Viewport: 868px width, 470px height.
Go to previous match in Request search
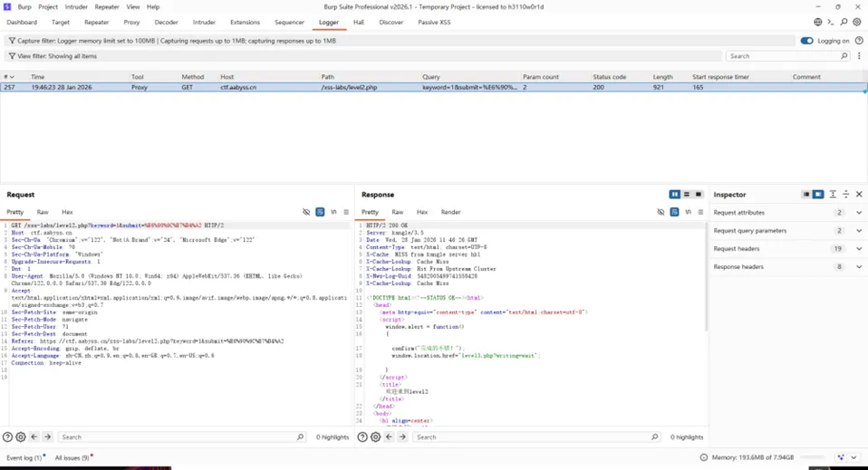pos(34,436)
